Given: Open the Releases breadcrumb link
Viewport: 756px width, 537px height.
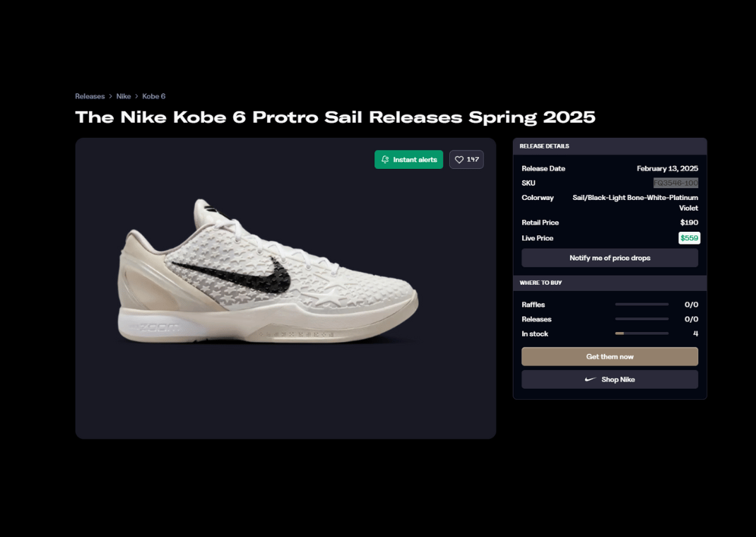Looking at the screenshot, I should tap(90, 96).
